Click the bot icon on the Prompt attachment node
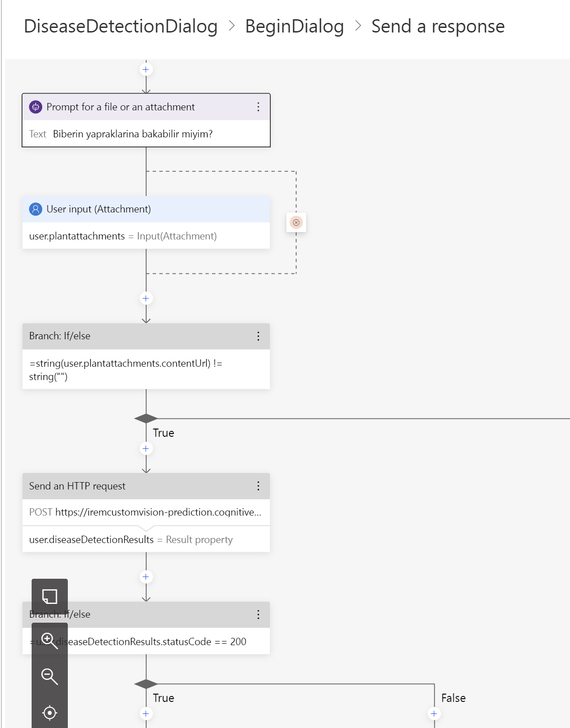This screenshot has width=570, height=728. tap(36, 107)
